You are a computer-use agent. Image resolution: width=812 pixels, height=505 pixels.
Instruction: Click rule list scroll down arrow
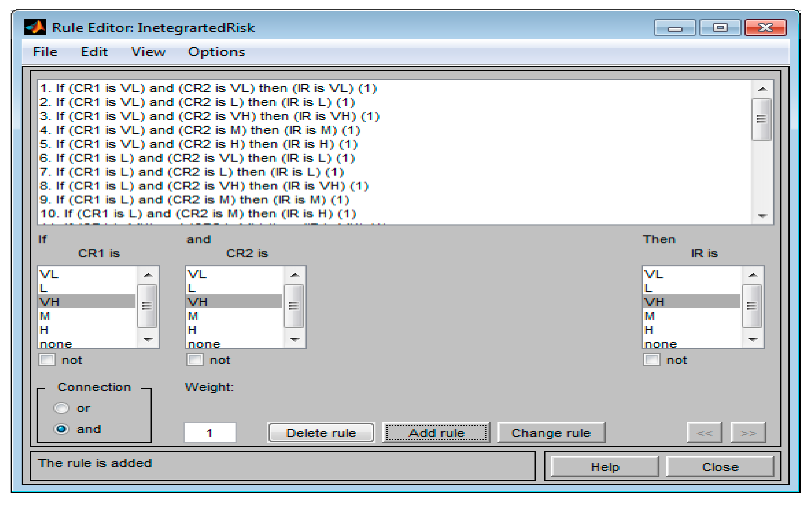click(x=762, y=216)
